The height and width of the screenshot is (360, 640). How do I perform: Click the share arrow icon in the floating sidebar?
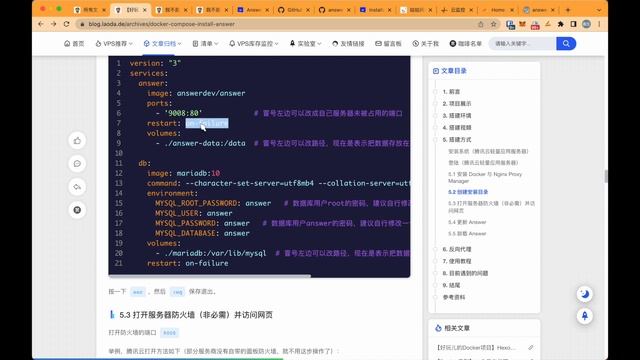coord(77,187)
